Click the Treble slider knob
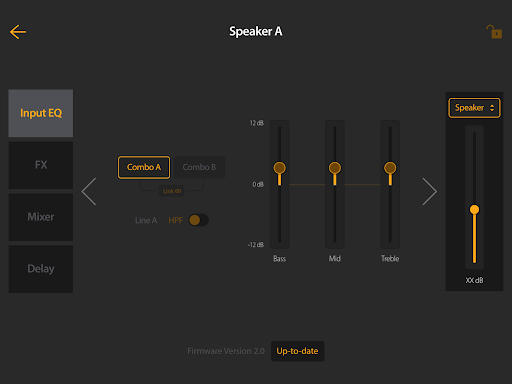Screen dimensions: 512x384 point(390,168)
